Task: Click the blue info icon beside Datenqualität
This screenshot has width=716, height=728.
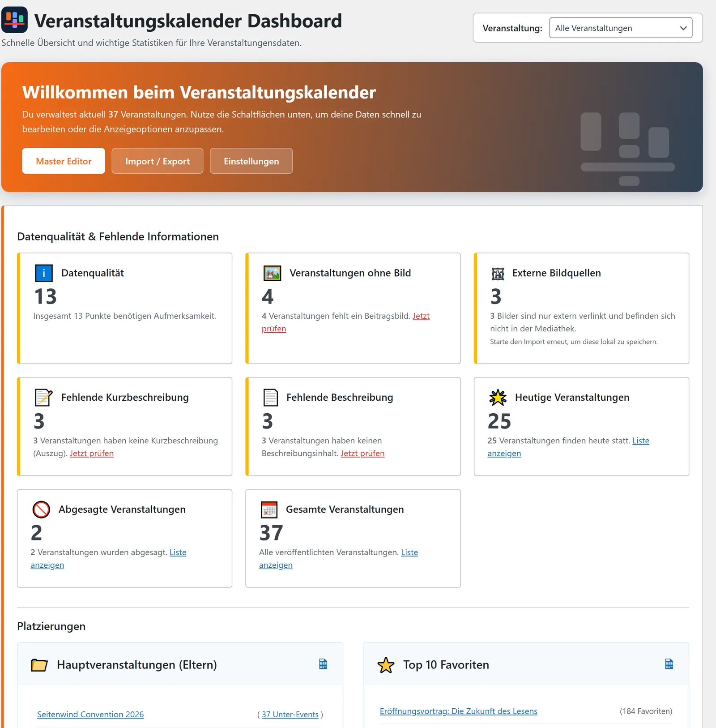Action: pos(44,273)
